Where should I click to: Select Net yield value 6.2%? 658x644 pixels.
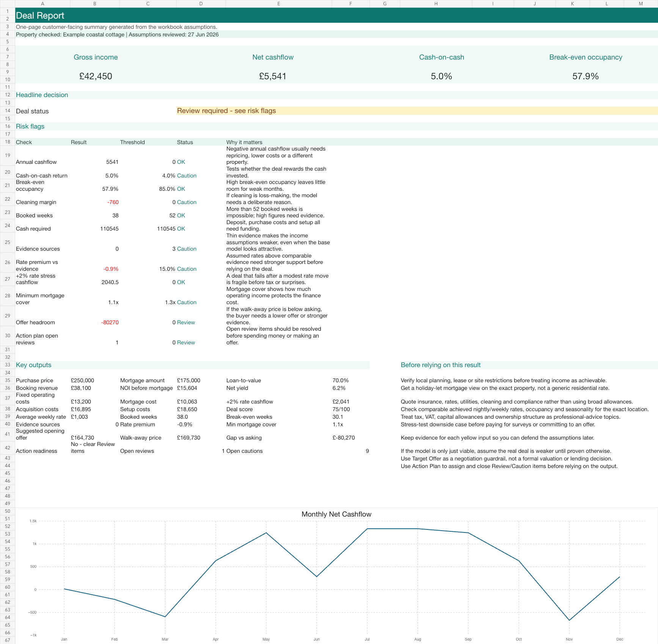pos(339,388)
